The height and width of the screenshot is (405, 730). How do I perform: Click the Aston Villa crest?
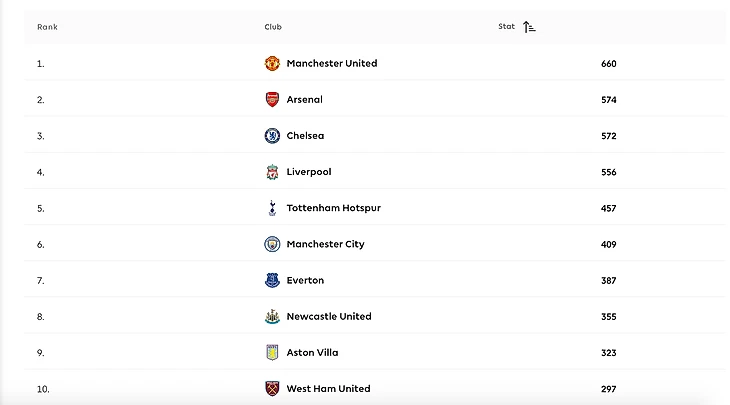(x=272, y=353)
